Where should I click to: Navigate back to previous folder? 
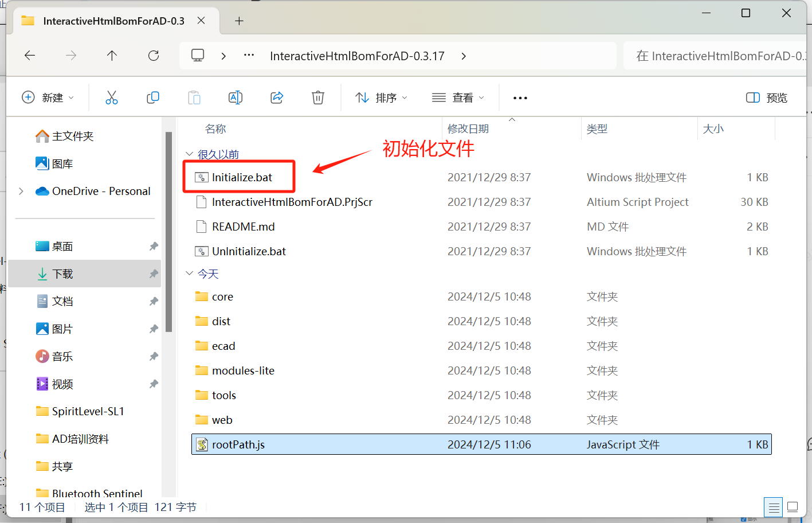(30, 56)
